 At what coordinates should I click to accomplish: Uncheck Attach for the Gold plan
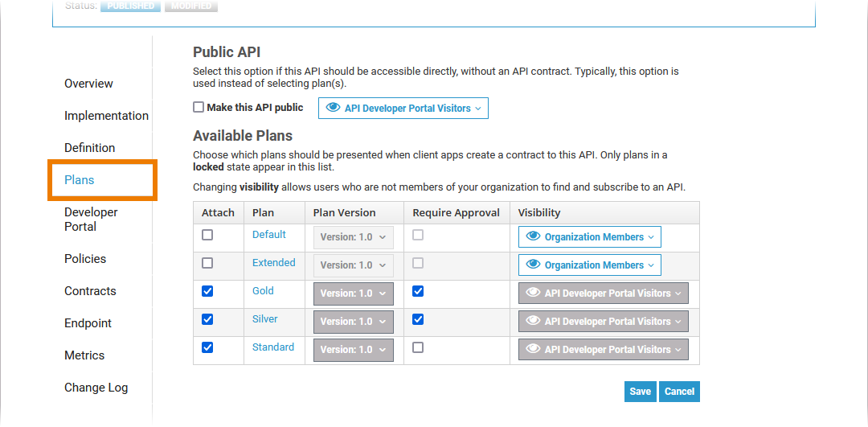[207, 291]
